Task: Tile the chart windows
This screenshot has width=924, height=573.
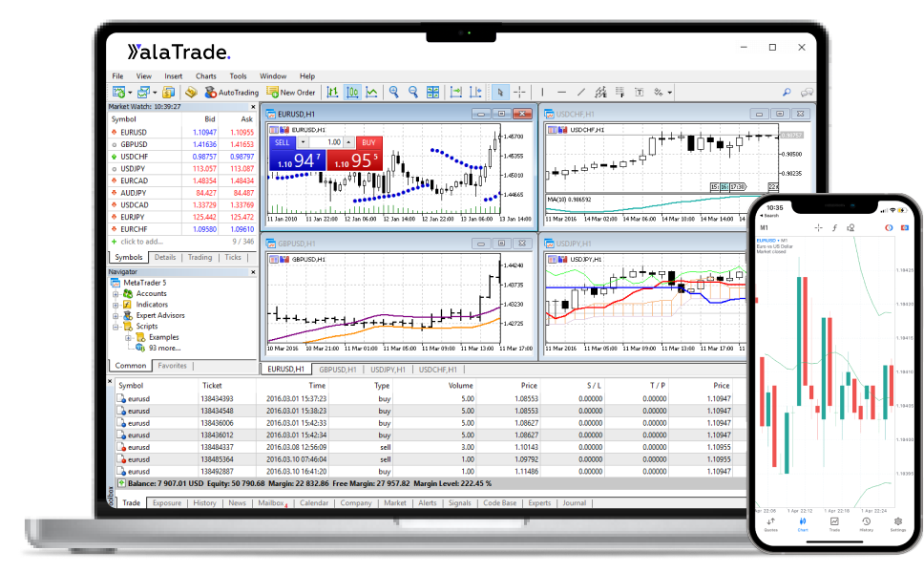Action: click(x=433, y=92)
